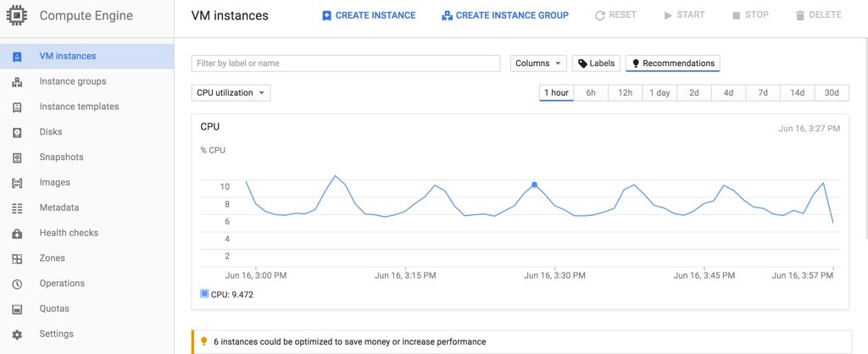Open the Images section
This screenshot has height=354, width=868.
coord(87,183)
